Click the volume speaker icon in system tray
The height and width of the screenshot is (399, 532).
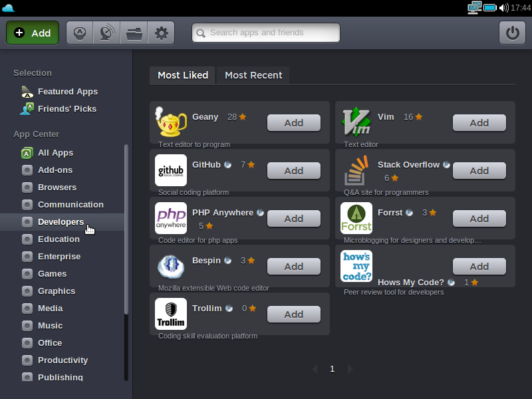503,8
